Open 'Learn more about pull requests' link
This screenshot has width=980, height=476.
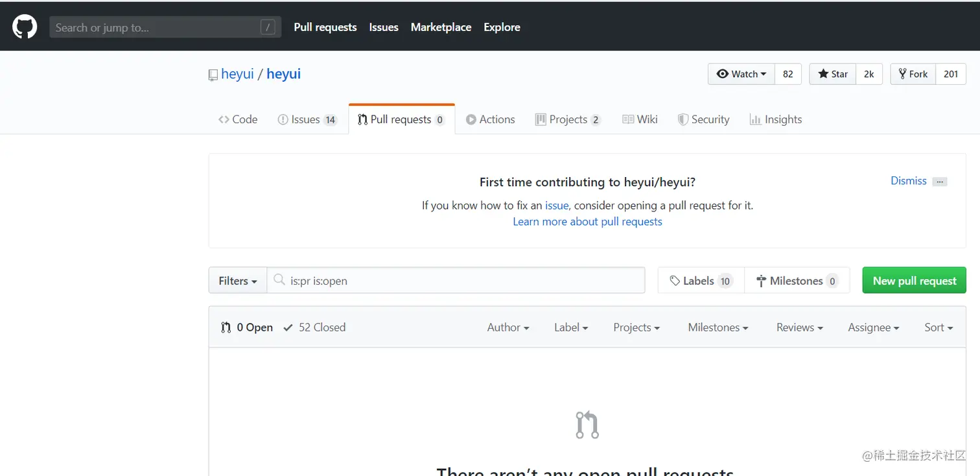pos(587,222)
